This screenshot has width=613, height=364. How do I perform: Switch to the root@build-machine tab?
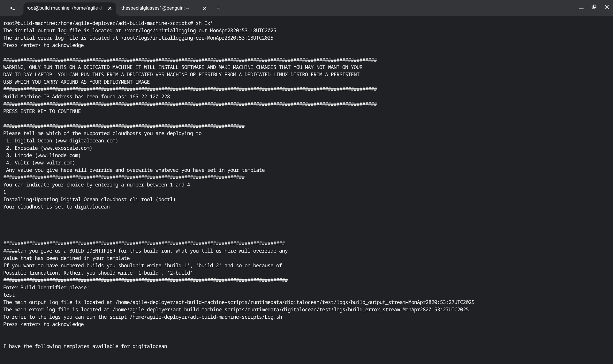pos(64,8)
